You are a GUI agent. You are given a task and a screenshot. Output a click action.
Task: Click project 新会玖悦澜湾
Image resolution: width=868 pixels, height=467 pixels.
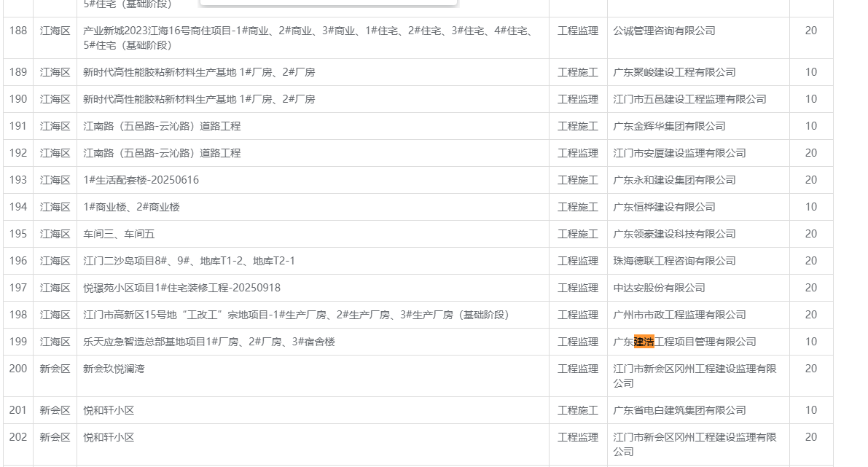point(114,369)
